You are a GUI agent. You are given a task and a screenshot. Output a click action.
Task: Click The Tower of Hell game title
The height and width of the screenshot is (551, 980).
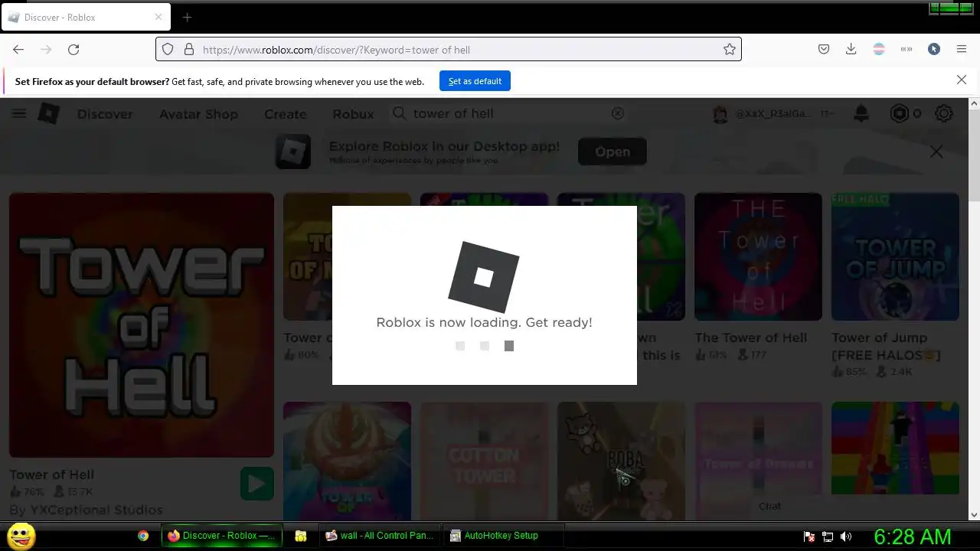coord(750,337)
